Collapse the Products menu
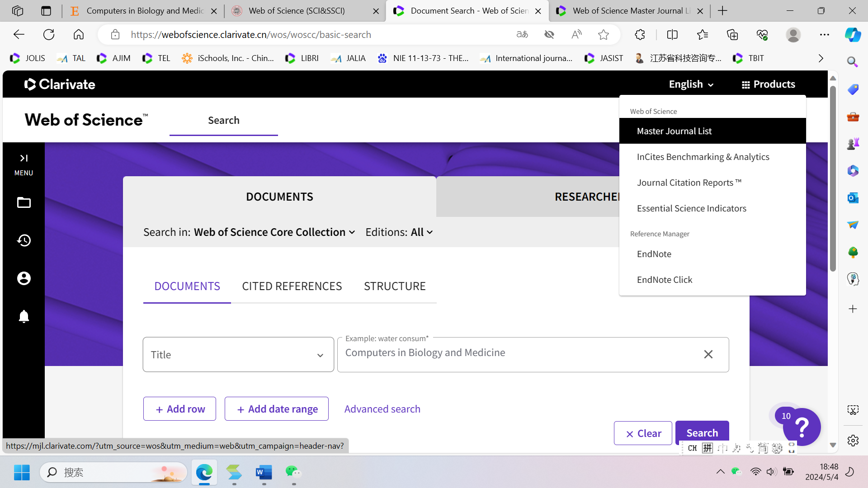The height and width of the screenshot is (488, 868). click(x=768, y=84)
